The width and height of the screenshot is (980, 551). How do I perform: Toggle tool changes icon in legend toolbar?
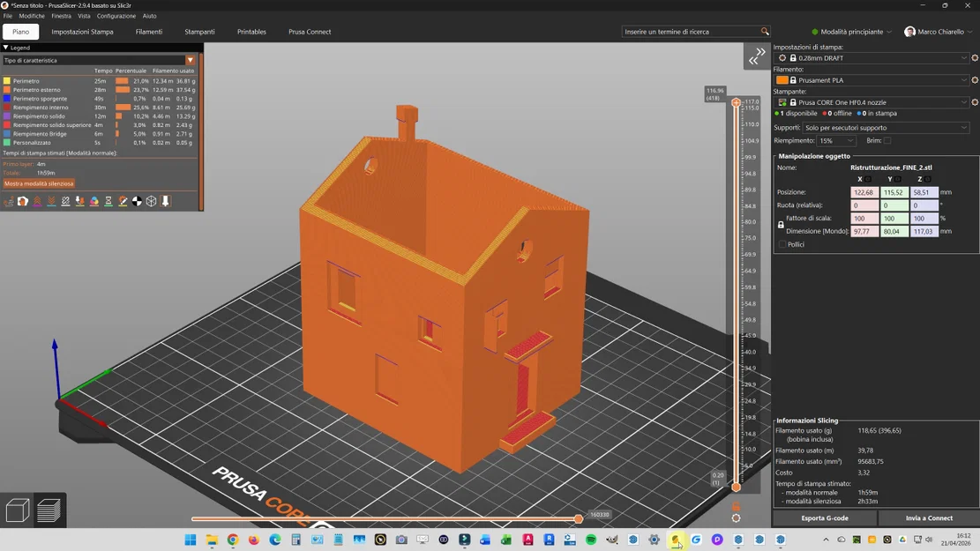80,201
